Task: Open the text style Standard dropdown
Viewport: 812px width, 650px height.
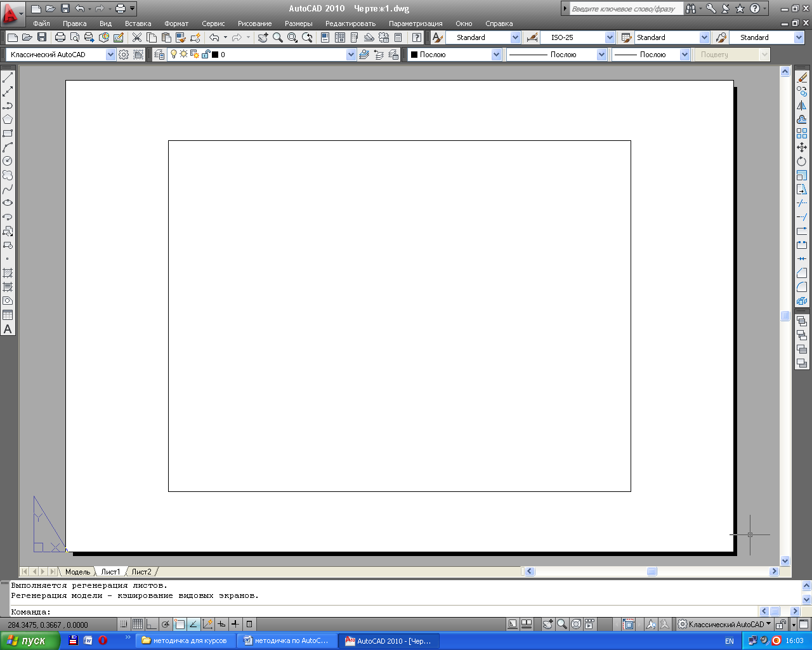Action: click(515, 37)
